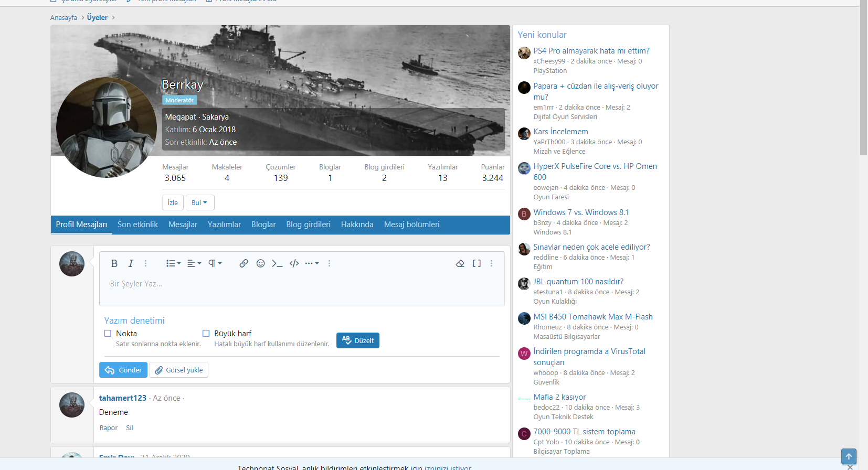
Task: Enable the Nokta spelling option
Action: 108,334
